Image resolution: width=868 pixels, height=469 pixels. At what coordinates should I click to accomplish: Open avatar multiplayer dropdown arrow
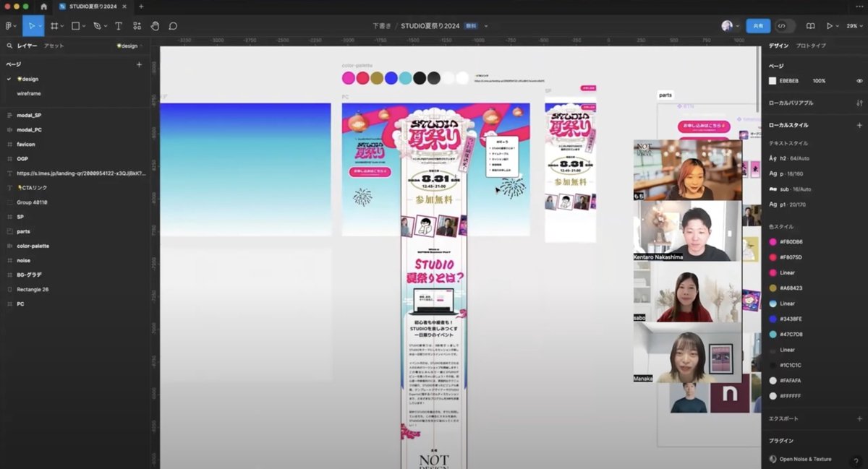click(x=737, y=26)
